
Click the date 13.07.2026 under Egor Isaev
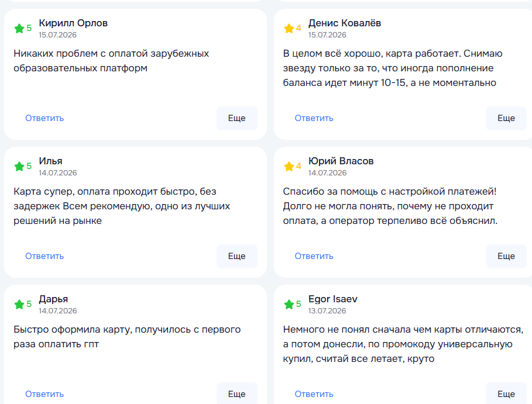(x=327, y=311)
